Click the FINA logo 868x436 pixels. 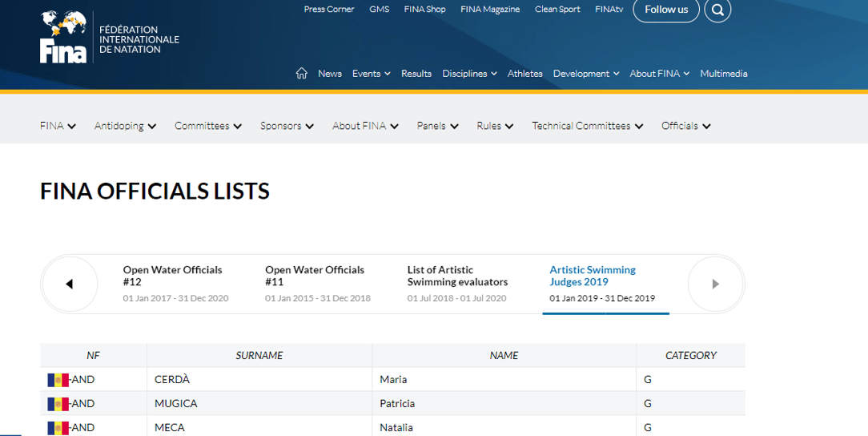[110, 37]
